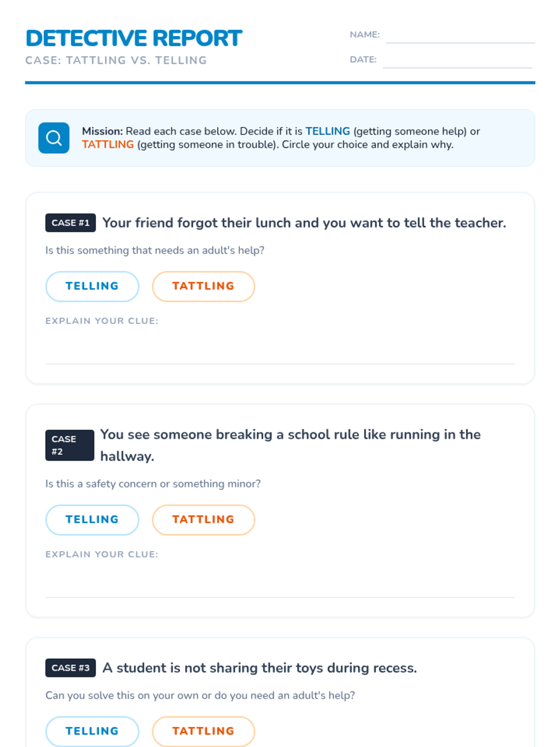560x747 pixels.
Task: Click the DATE input line
Action: tap(457, 60)
